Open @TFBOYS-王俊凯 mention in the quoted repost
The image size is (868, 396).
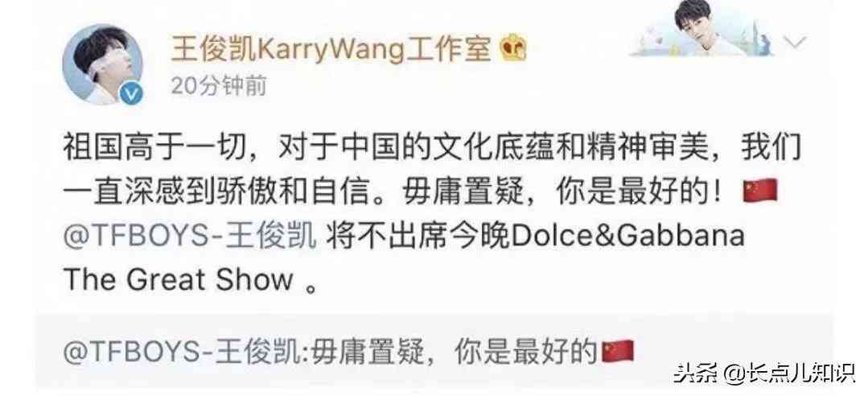point(183,353)
